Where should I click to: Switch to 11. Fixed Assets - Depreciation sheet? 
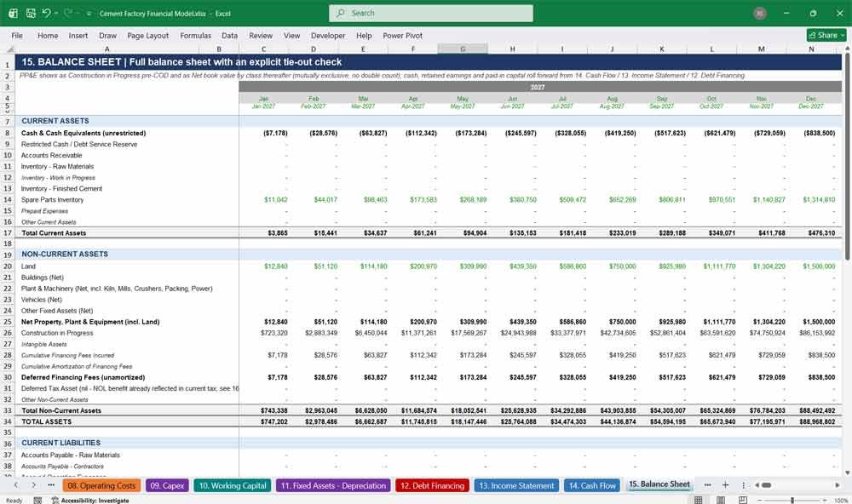click(333, 485)
